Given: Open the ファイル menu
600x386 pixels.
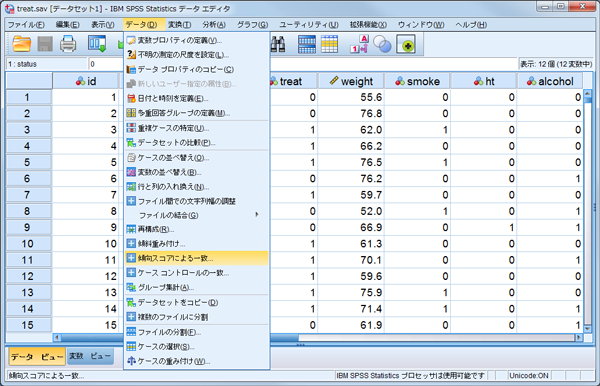Looking at the screenshot, I should pyautogui.click(x=26, y=25).
